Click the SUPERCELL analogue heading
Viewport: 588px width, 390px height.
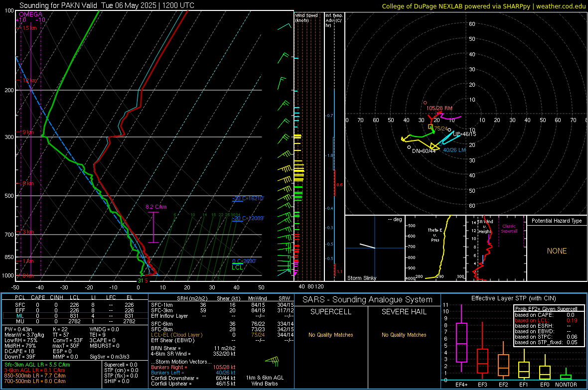pos(331,312)
